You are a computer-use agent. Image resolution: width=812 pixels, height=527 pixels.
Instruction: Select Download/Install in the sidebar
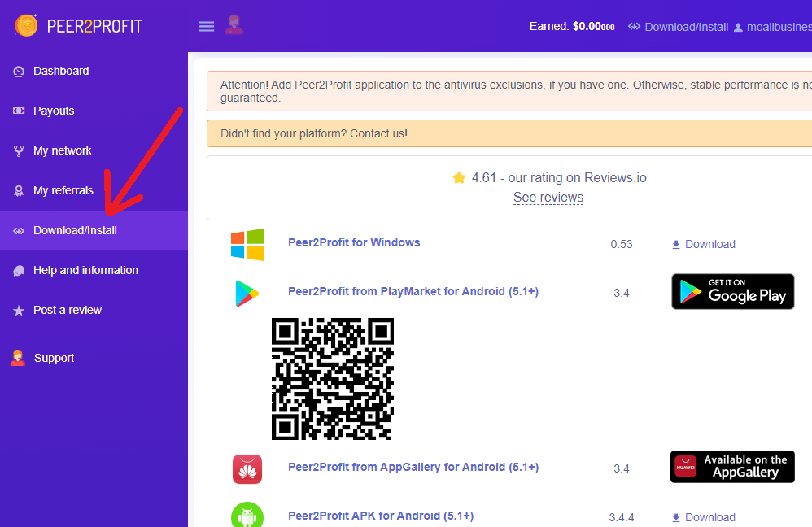click(94, 231)
